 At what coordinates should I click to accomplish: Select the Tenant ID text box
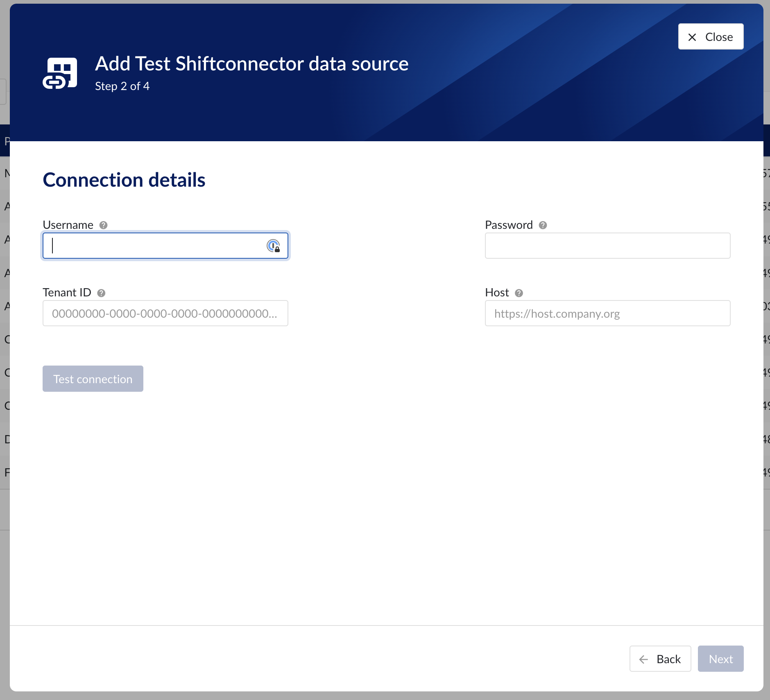pyautogui.click(x=165, y=314)
